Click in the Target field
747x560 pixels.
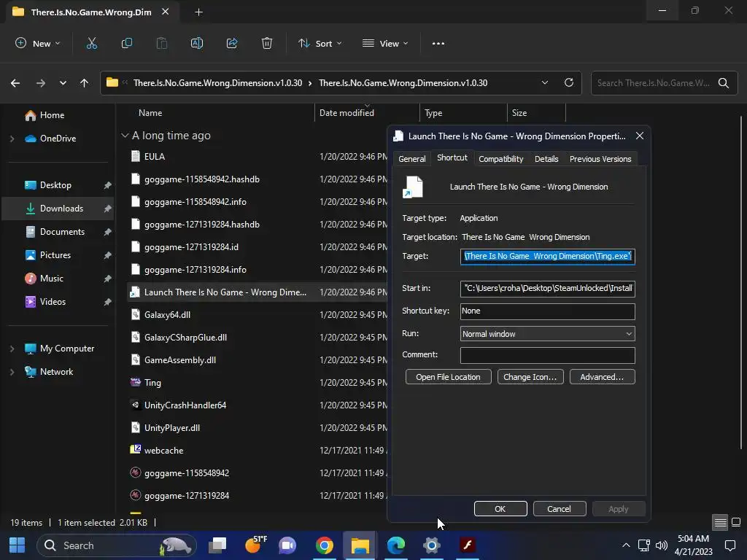point(547,256)
